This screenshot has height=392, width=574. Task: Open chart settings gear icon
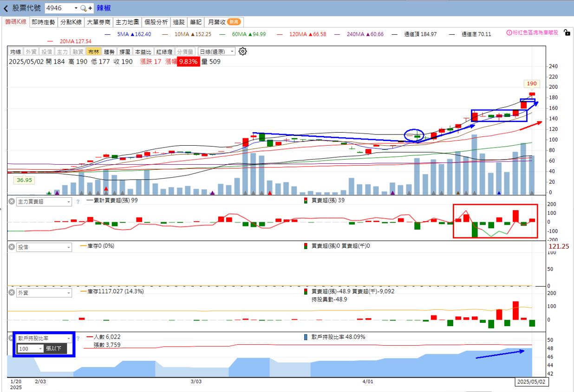click(242, 51)
